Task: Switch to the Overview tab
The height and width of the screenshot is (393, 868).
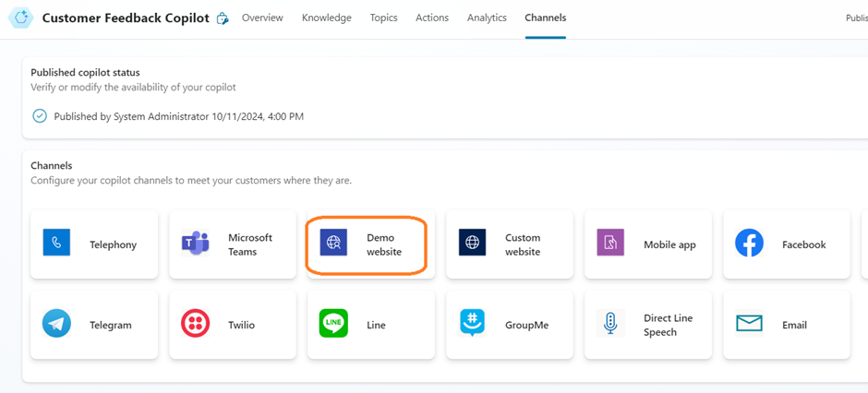Action: [263, 18]
